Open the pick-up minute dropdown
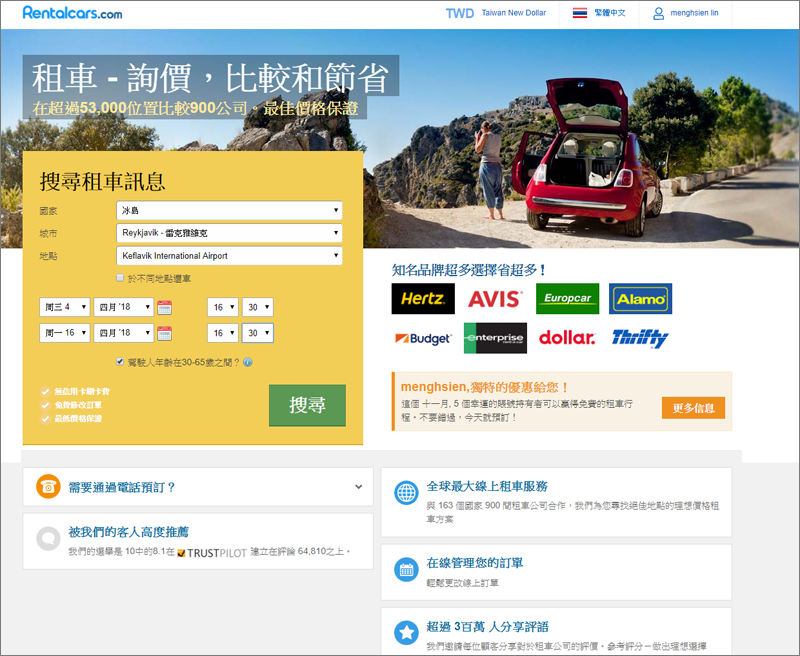Viewport: 800px width, 656px height. click(258, 307)
